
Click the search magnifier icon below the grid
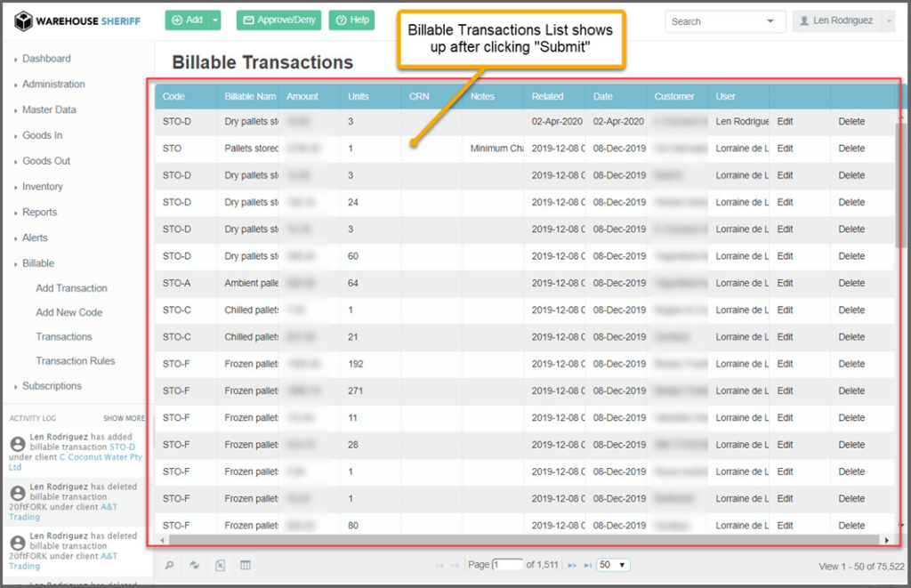click(x=170, y=565)
